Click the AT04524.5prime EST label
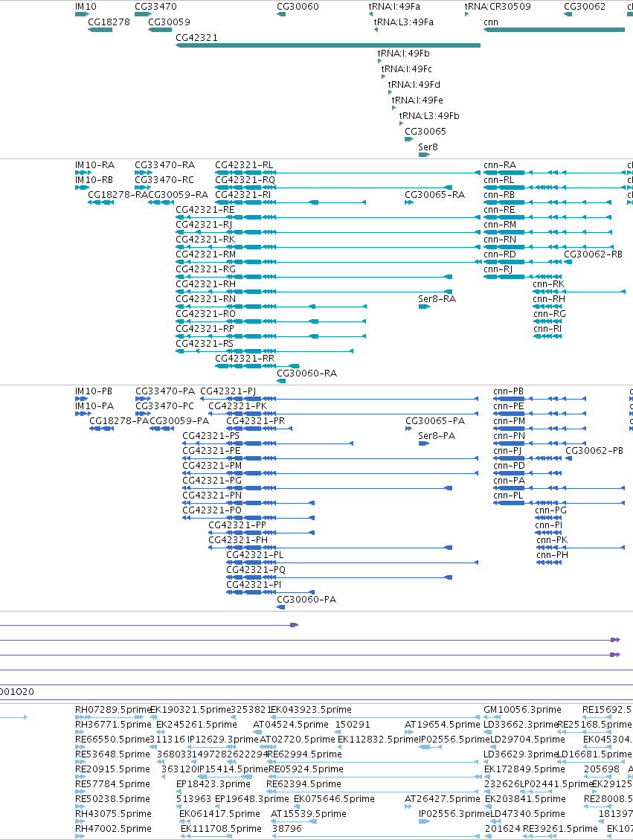The width and height of the screenshot is (633, 840). coord(291,724)
